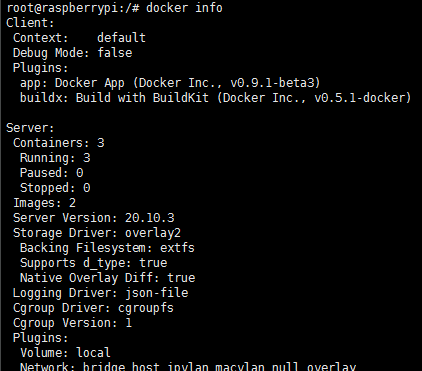This screenshot has width=422, height=371.
Task: Click the 'Containers: 3' line
Action: (x=59, y=143)
